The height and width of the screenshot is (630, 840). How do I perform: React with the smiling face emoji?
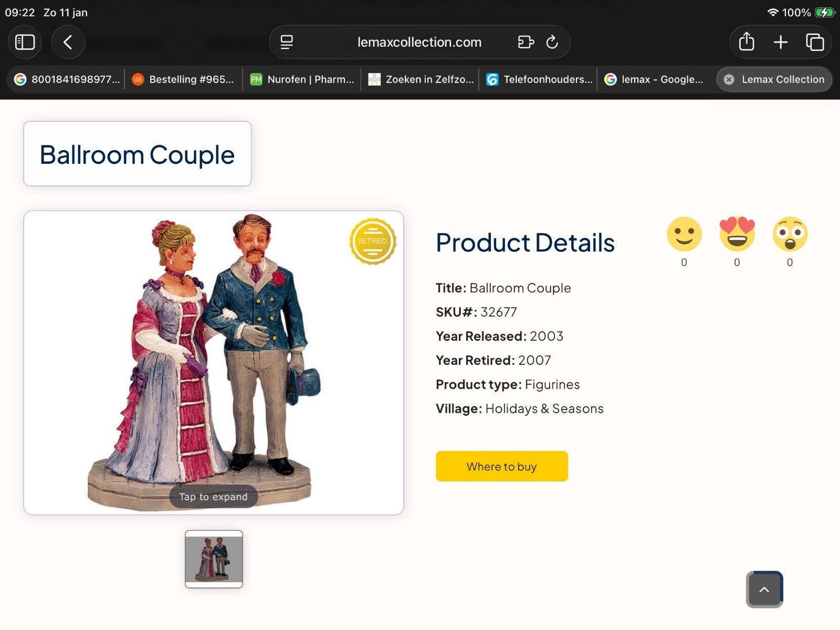click(684, 234)
